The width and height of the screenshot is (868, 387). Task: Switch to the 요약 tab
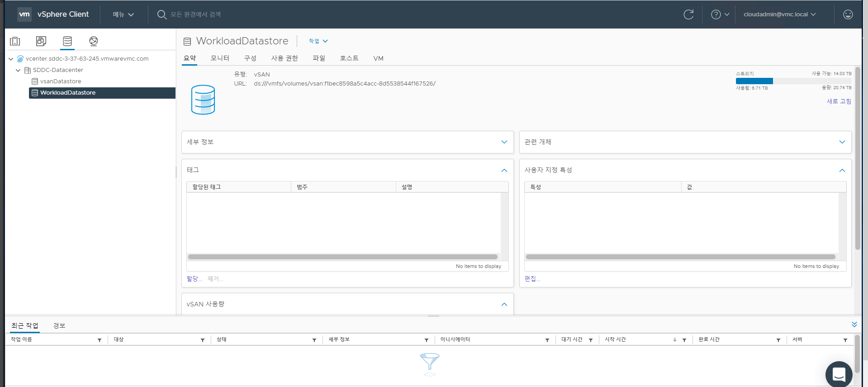click(x=190, y=58)
